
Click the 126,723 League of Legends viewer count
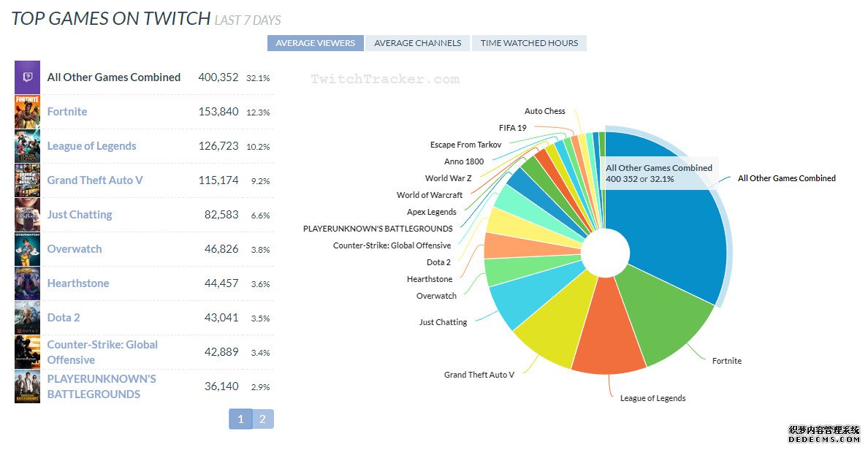coord(218,146)
